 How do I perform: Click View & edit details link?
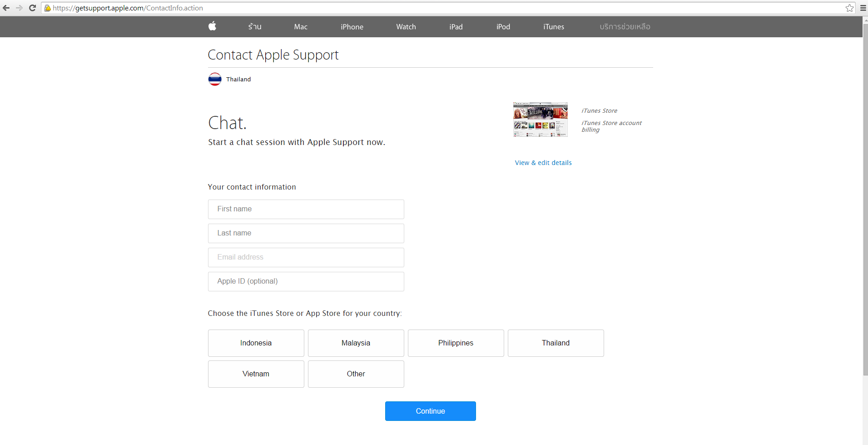tap(543, 163)
